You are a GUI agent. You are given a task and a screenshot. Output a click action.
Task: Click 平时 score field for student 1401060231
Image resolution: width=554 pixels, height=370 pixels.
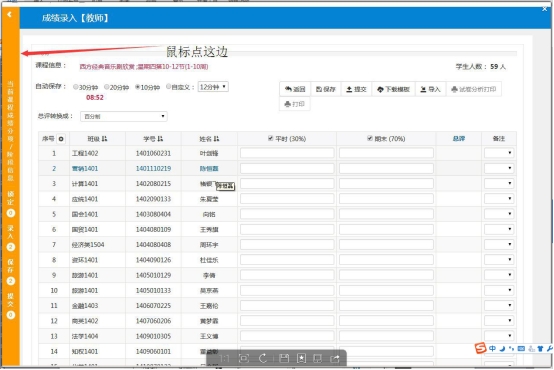coord(287,153)
